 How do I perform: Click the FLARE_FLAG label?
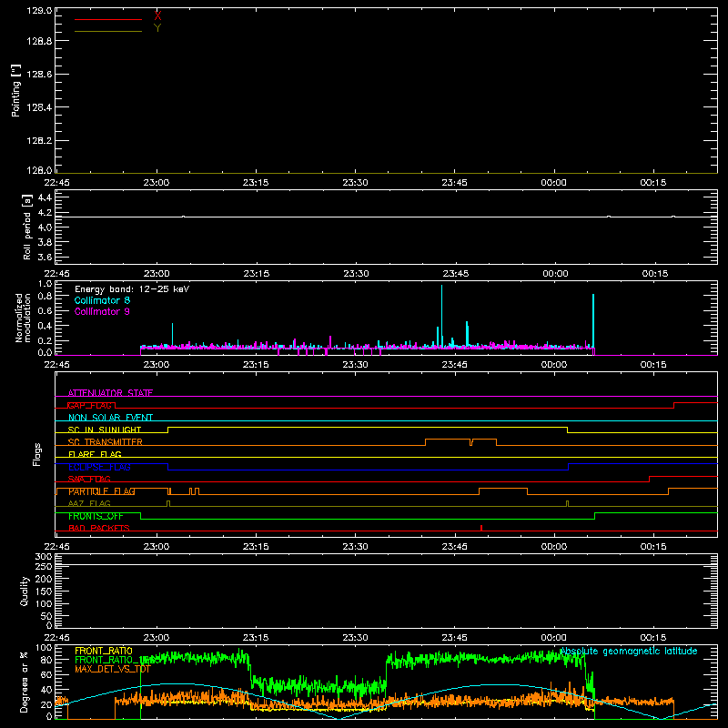click(95, 454)
